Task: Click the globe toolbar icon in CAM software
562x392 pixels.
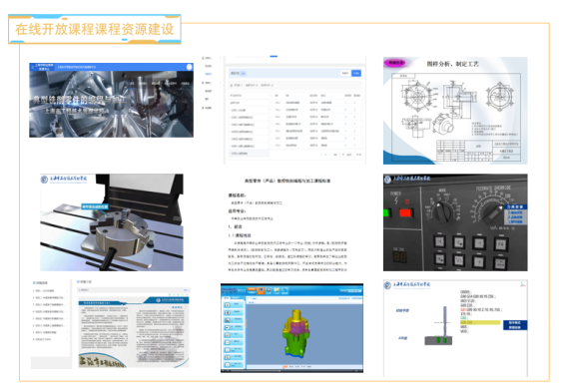Action: click(284, 290)
